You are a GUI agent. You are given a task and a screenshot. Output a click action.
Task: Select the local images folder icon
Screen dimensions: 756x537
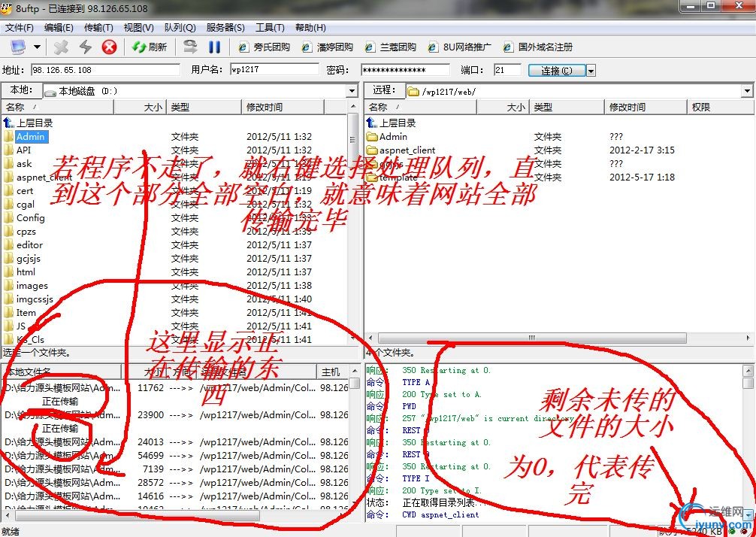[x=9, y=285]
